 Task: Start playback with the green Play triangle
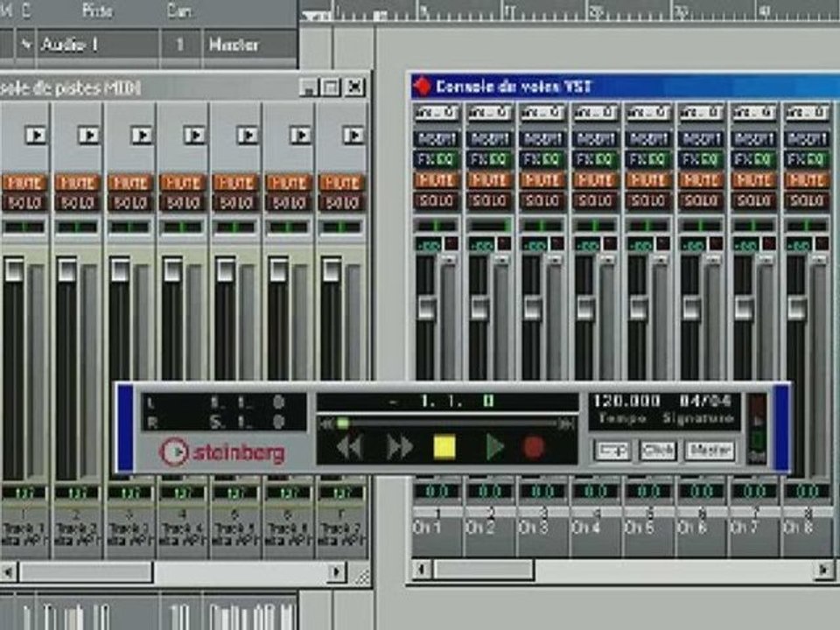click(493, 447)
